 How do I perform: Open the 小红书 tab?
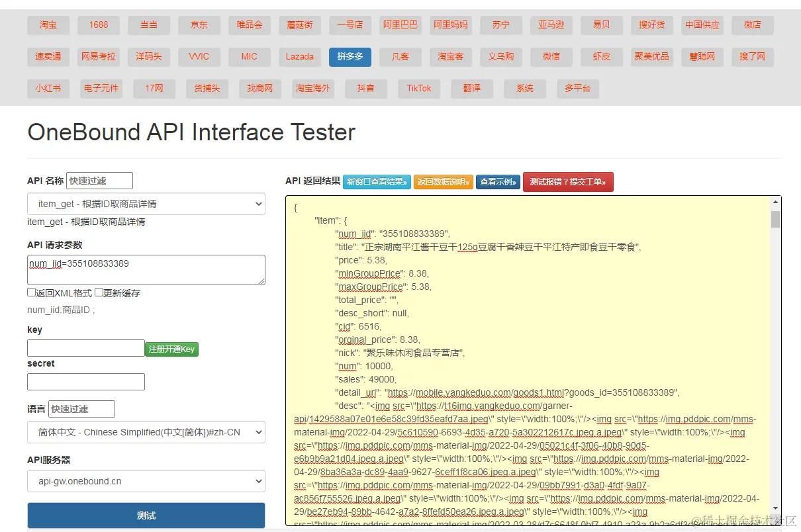pyautogui.click(x=48, y=89)
